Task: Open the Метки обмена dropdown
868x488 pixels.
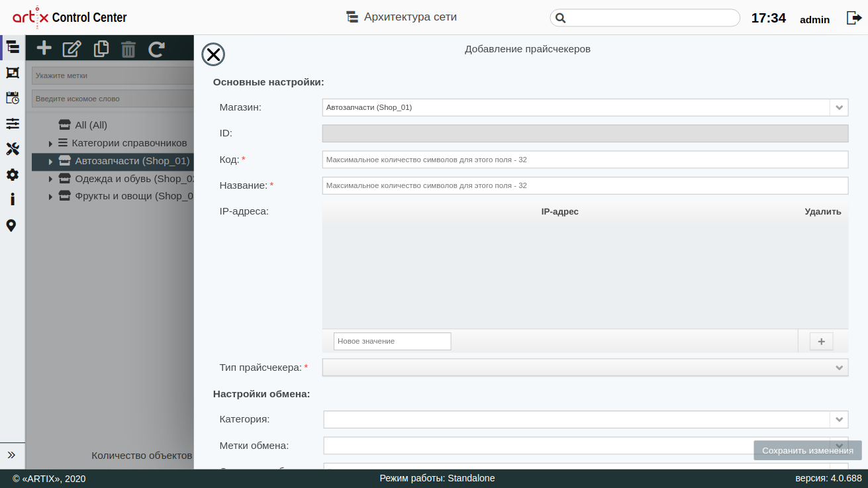Action: 585,446
